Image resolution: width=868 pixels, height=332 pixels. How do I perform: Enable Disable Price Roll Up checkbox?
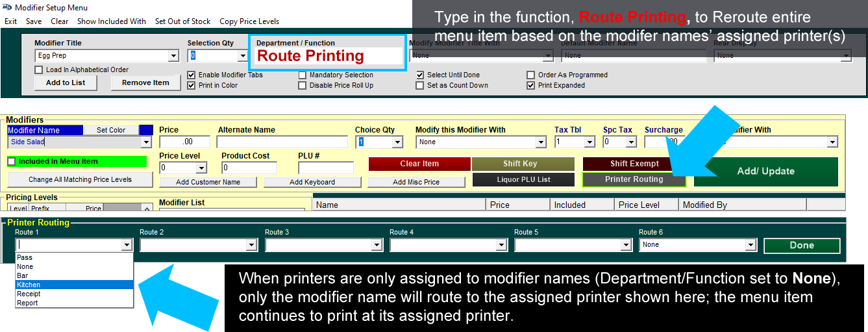pyautogui.click(x=303, y=85)
